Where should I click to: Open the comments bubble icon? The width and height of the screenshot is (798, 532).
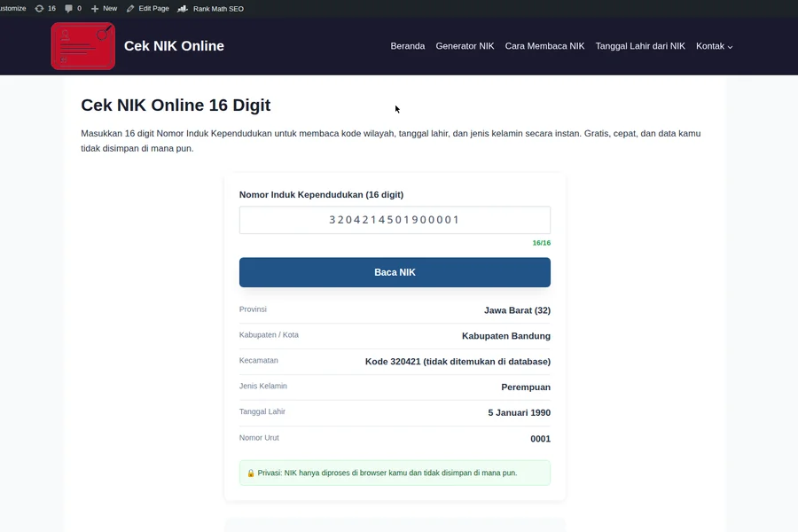pos(68,9)
